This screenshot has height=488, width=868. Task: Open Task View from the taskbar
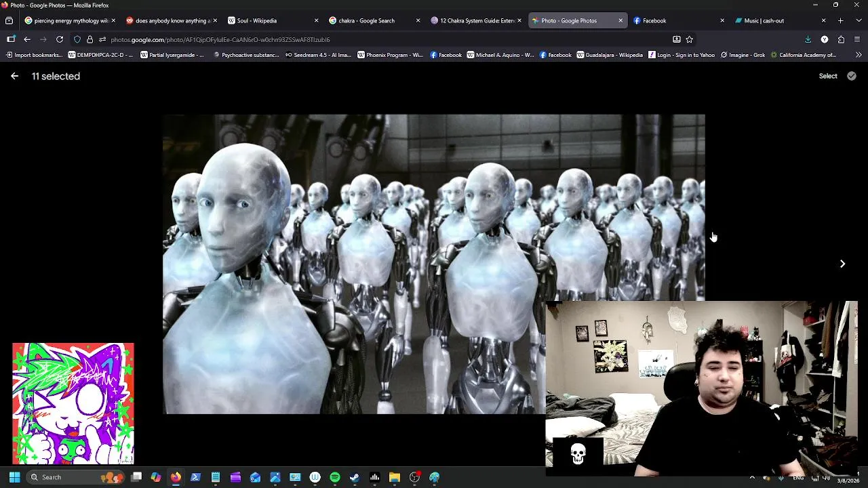pos(136,477)
